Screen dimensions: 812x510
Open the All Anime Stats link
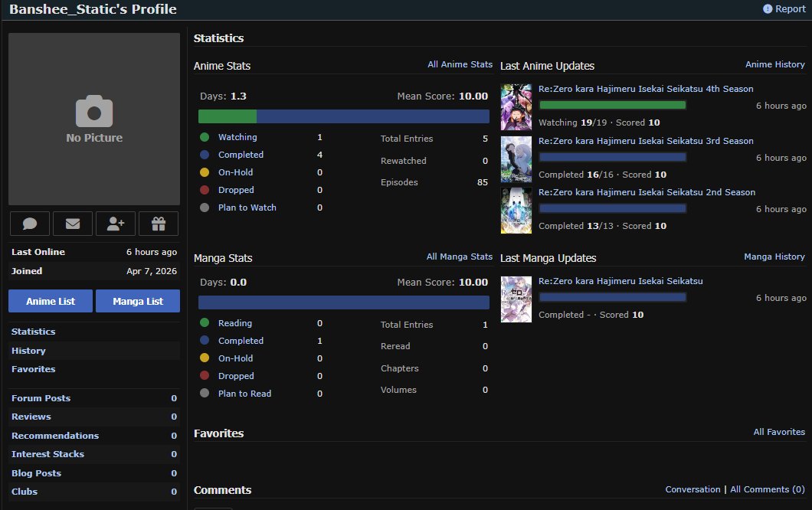pyautogui.click(x=460, y=64)
